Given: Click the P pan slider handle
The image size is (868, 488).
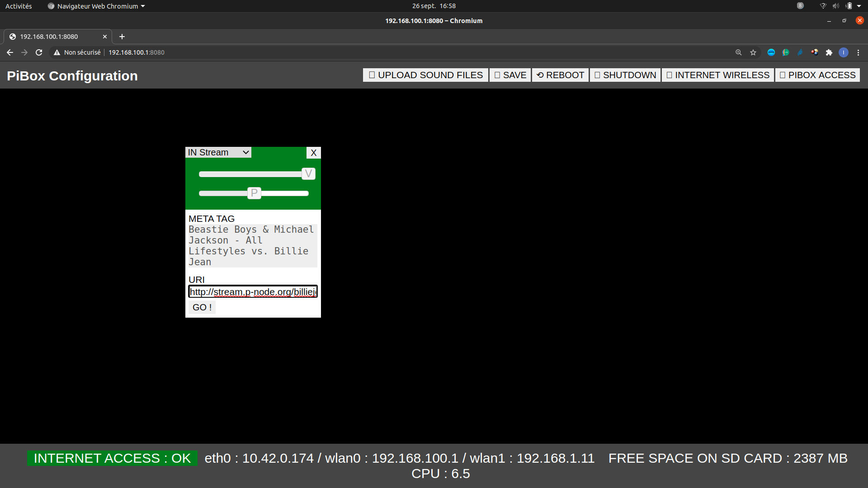Looking at the screenshot, I should pos(254,193).
